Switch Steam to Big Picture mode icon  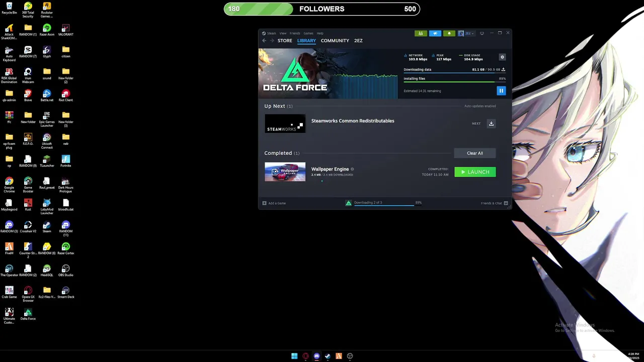[x=482, y=33]
